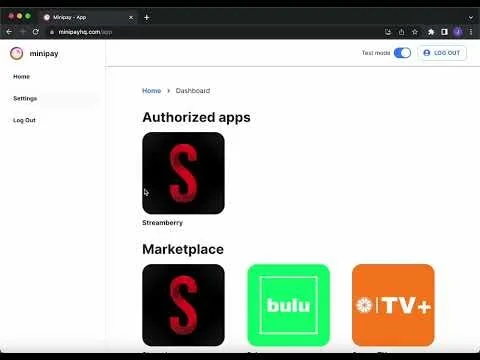Viewport: 480px width, 360px height.
Task: Click the site lock icon
Action: [52, 32]
